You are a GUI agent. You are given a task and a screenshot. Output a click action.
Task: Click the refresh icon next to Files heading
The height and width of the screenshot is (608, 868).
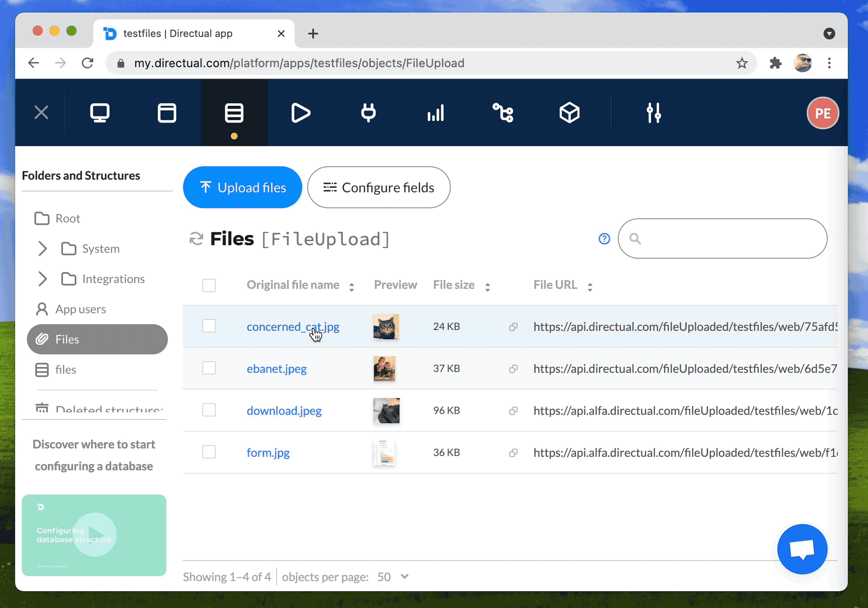coord(196,239)
